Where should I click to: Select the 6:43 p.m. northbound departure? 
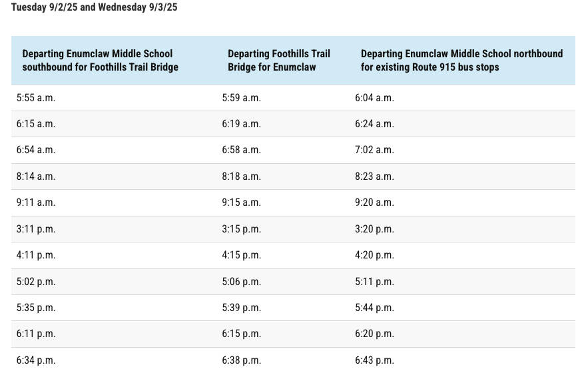[374, 360]
